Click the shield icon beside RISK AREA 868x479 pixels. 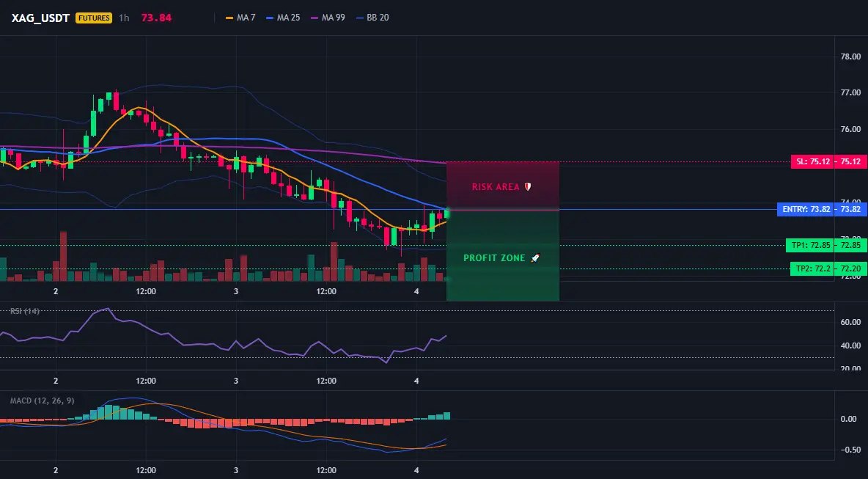click(528, 187)
